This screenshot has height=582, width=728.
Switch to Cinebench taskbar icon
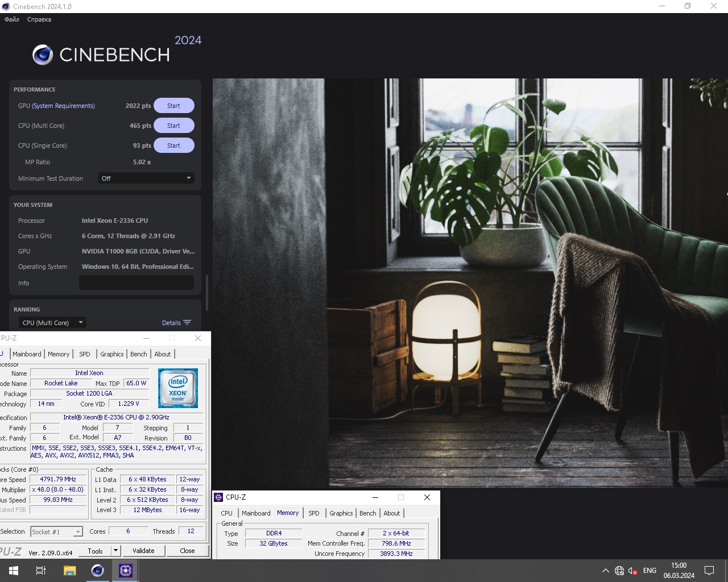coord(97,571)
